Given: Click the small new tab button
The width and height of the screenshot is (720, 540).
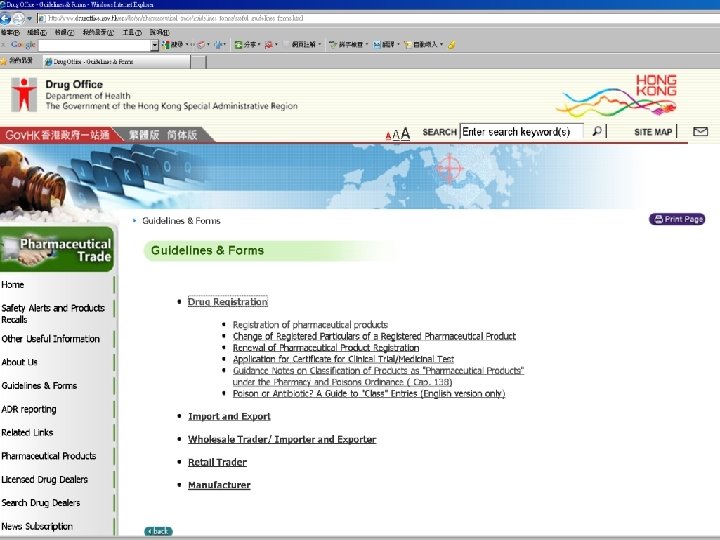Looking at the screenshot, I should [x=198, y=62].
